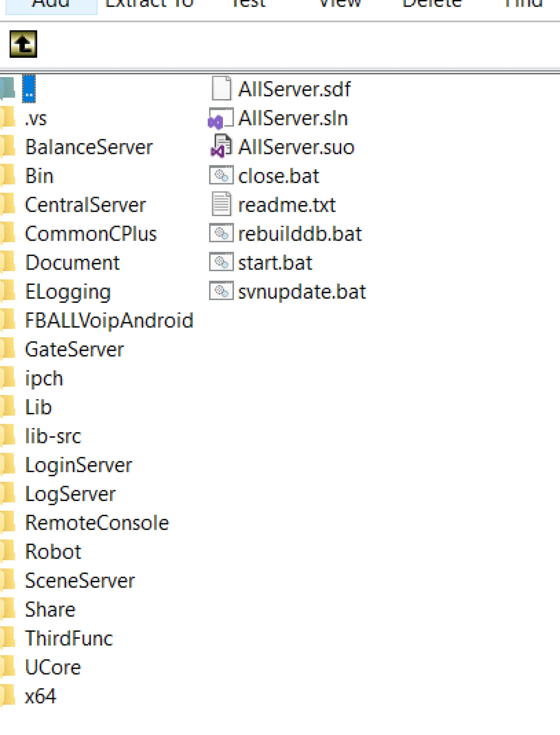Select the parent directory ".." entry
560x735 pixels.
tap(29, 89)
